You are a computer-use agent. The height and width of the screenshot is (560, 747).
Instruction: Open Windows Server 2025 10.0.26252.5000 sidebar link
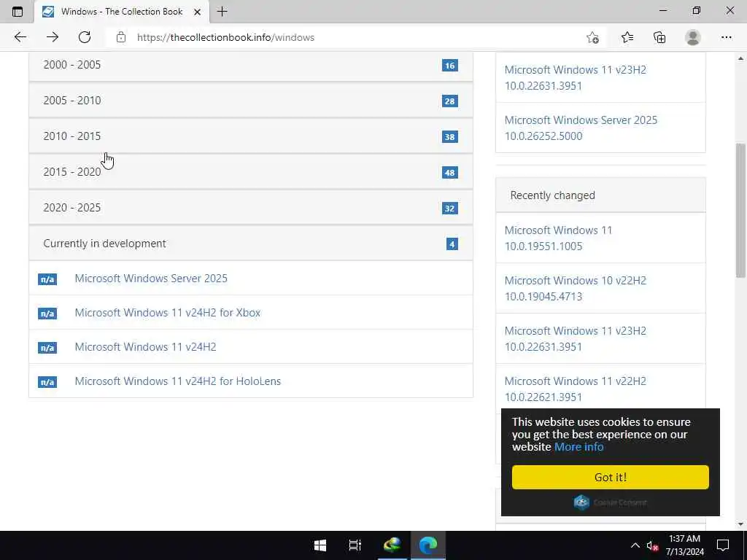tap(581, 128)
